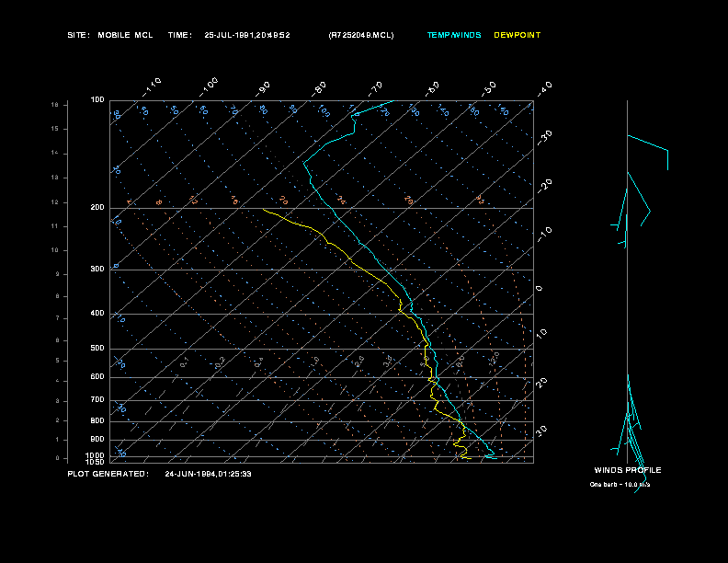The width and height of the screenshot is (728, 563).
Task: Click temperature axis label '-20'
Action: (545, 186)
